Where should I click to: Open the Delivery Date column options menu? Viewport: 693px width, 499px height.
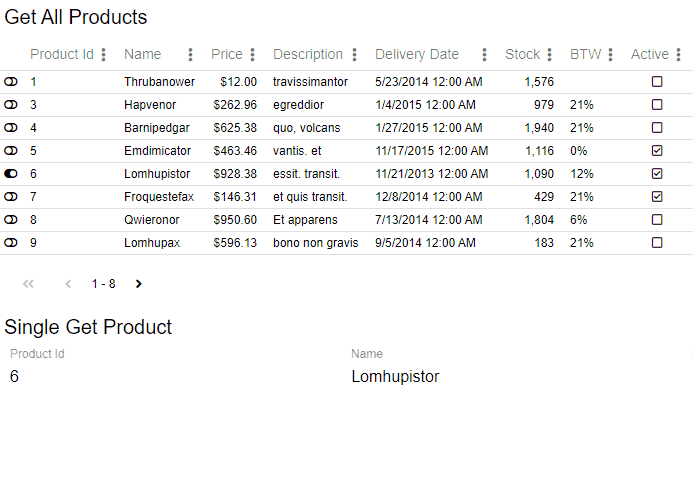(485, 55)
